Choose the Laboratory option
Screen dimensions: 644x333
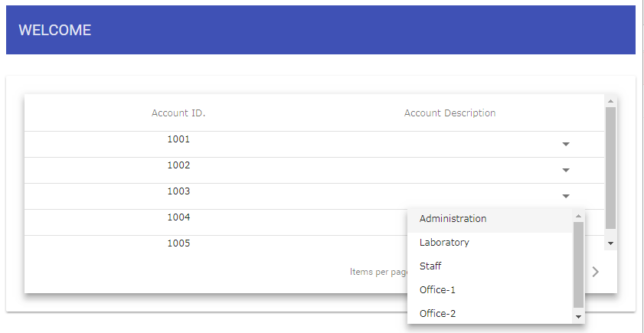click(444, 243)
